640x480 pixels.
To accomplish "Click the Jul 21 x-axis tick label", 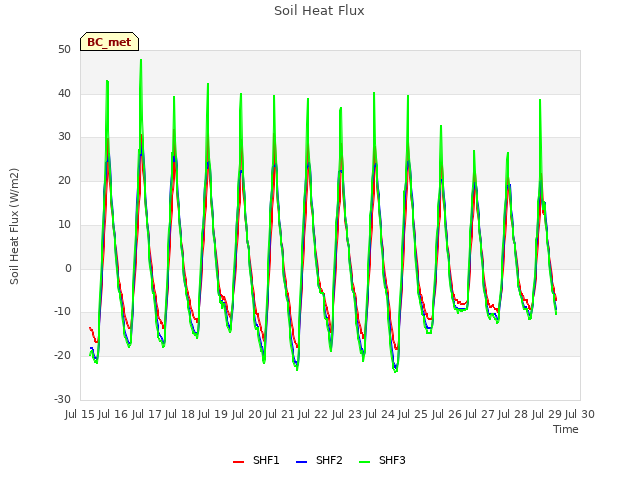I will [x=280, y=414].
